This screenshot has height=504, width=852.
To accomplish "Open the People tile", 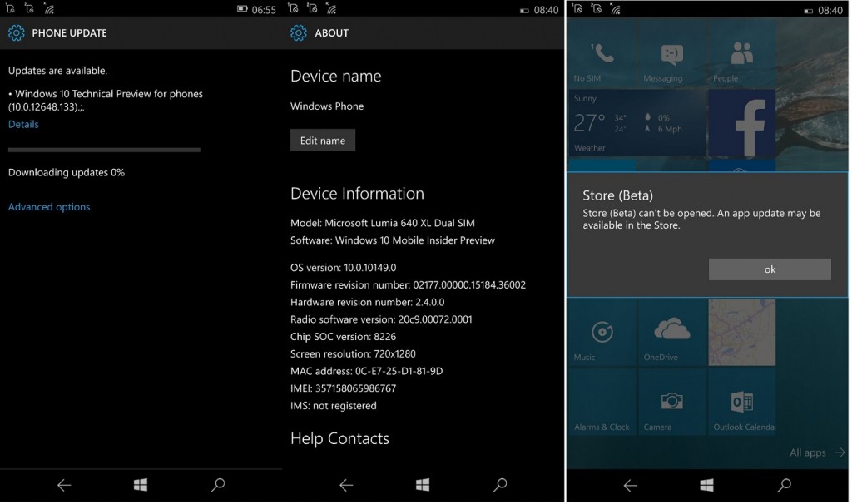I will coord(741,54).
